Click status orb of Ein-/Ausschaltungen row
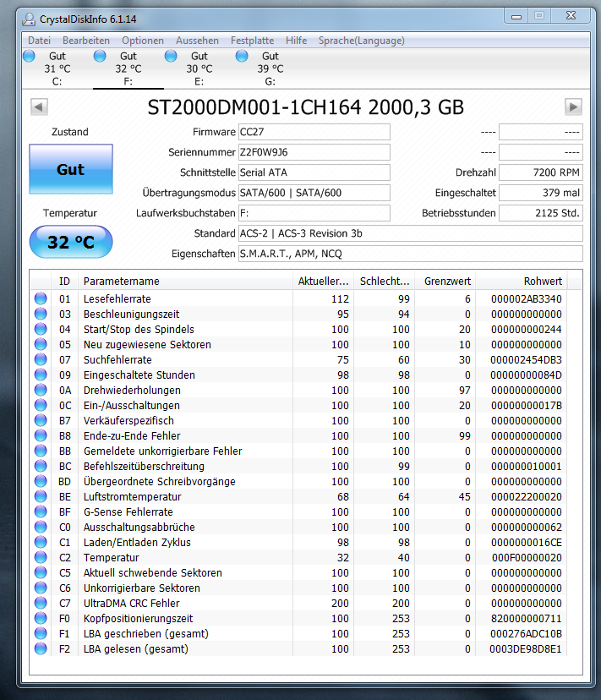 41,405
